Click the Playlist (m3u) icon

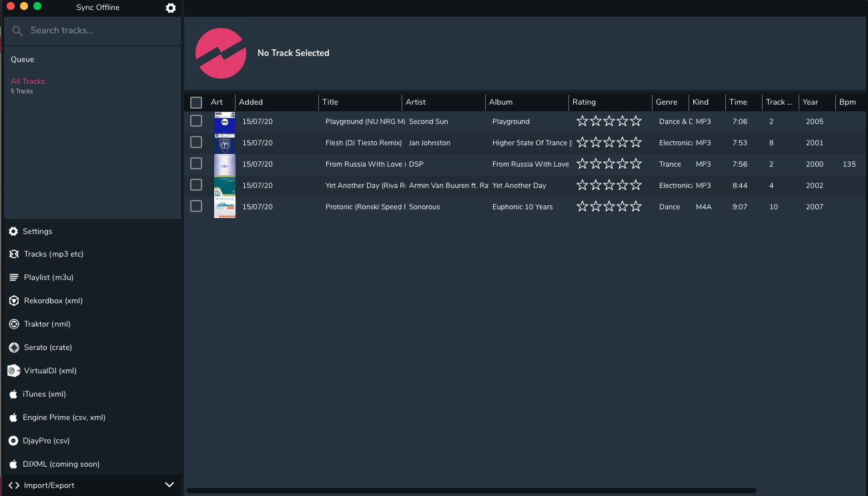tap(13, 277)
